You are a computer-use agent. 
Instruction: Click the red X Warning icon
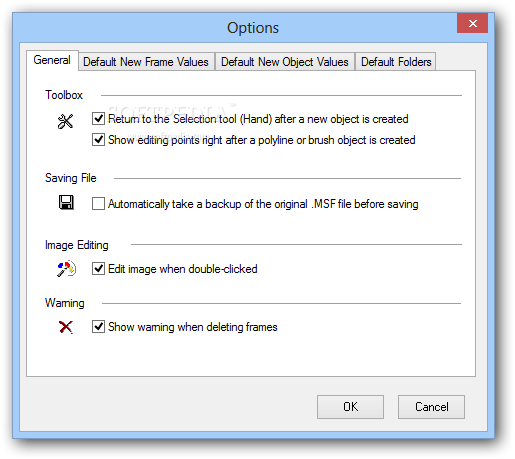coord(66,327)
